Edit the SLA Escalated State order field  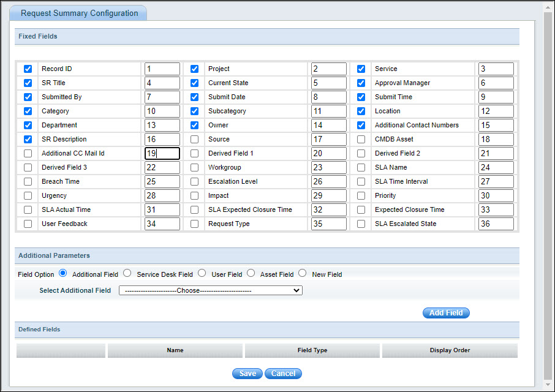click(496, 224)
